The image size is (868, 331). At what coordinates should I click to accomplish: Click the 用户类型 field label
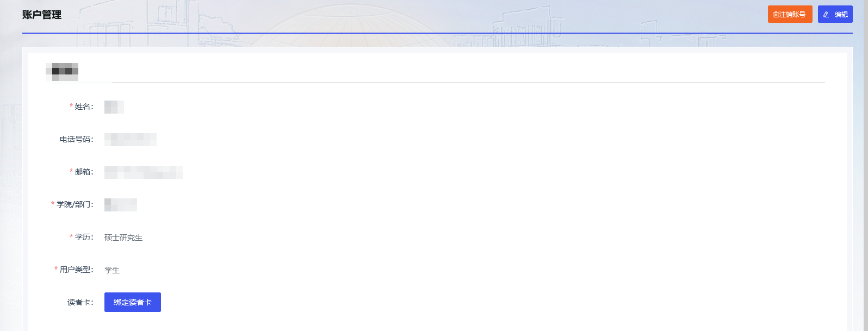click(x=76, y=270)
